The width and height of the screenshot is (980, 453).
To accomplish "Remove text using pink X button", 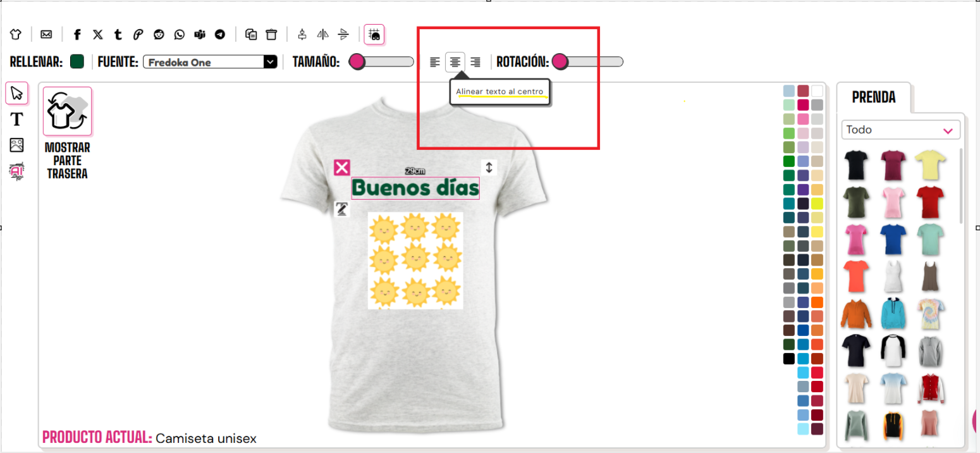I will tap(342, 168).
